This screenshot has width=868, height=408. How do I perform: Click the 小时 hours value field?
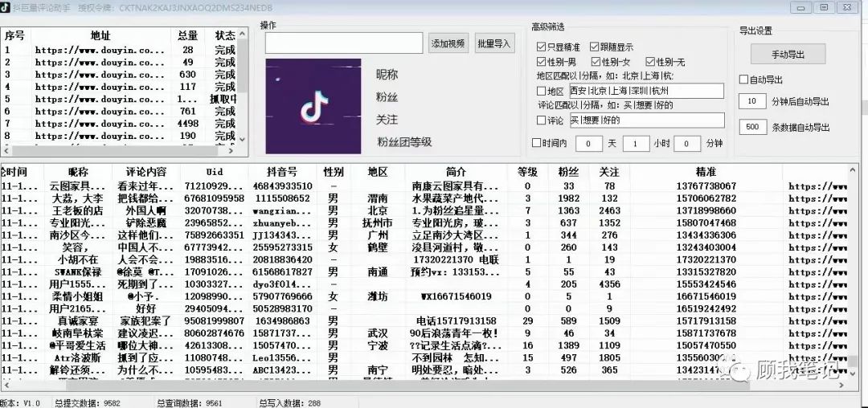pyautogui.click(x=636, y=144)
